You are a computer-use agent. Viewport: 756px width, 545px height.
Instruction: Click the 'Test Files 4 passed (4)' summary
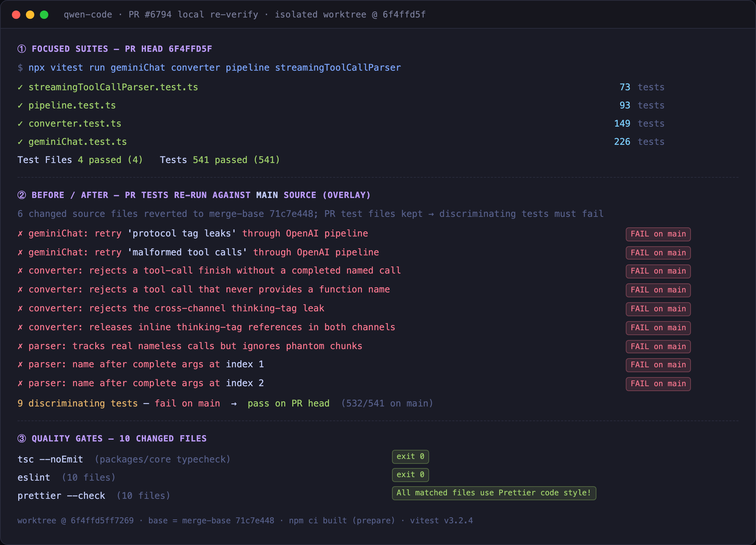click(80, 160)
